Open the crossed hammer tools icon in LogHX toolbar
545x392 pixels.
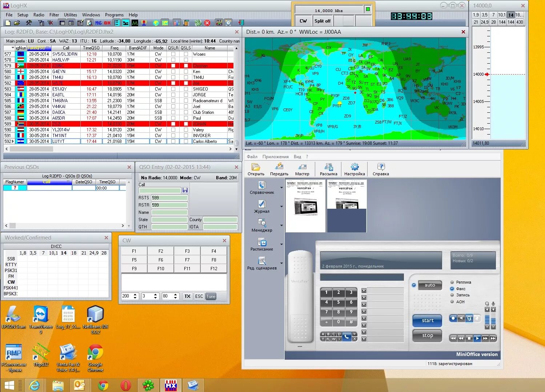point(29,23)
